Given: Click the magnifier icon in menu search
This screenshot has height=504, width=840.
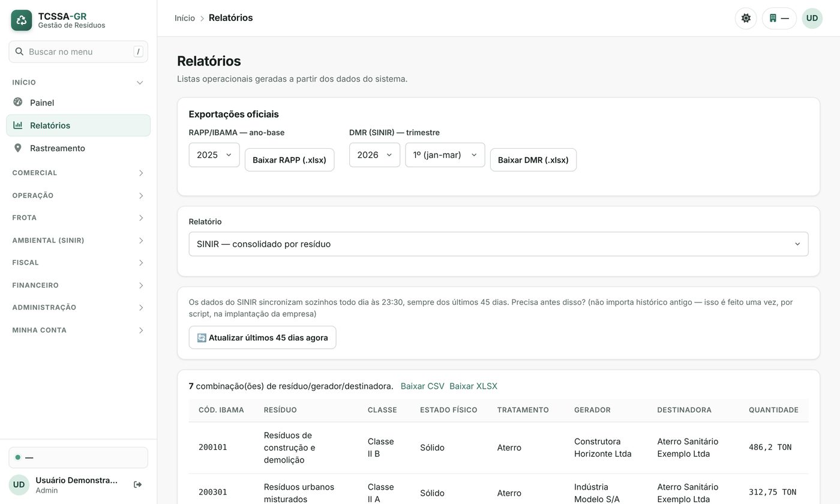Looking at the screenshot, I should point(19,52).
